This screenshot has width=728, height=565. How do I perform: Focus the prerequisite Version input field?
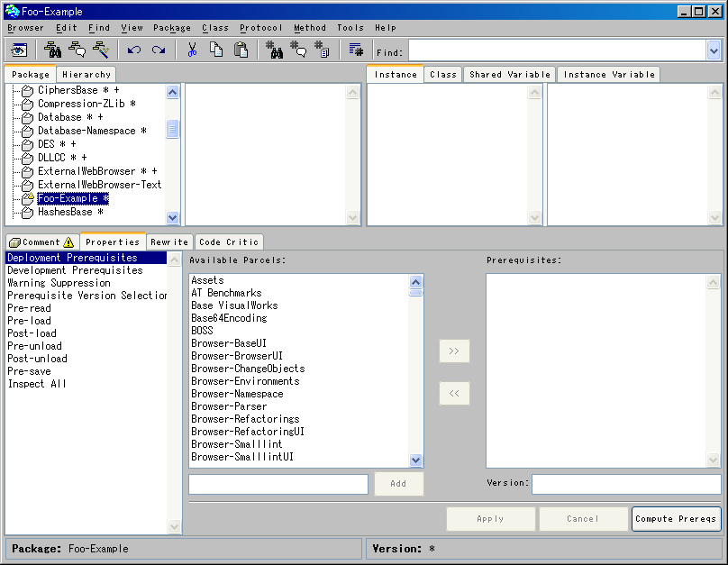[626, 484]
